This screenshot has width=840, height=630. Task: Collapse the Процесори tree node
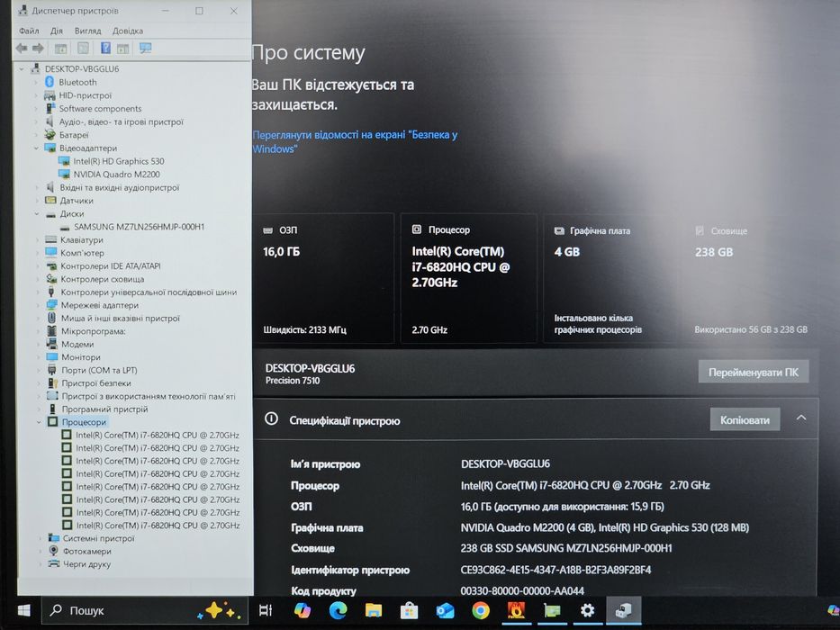point(39,422)
